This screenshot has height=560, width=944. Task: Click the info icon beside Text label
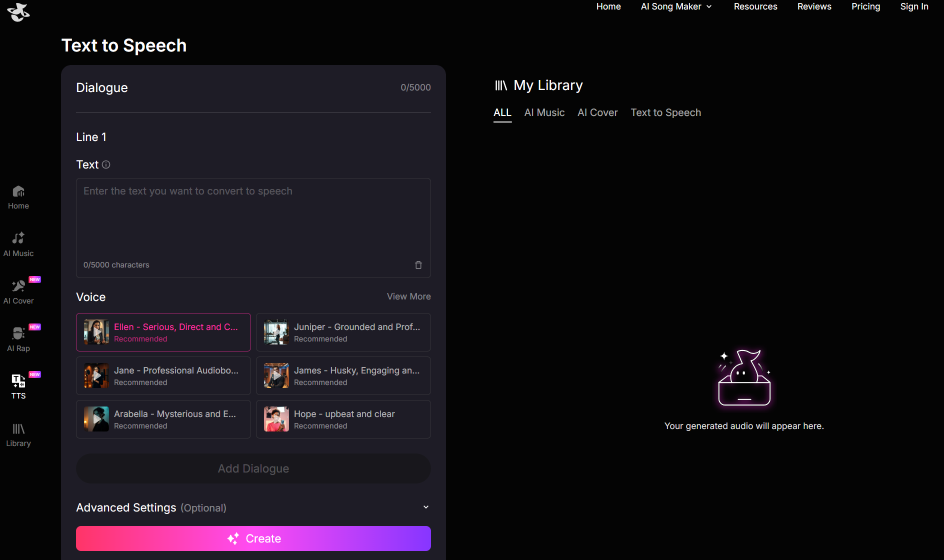click(x=106, y=164)
